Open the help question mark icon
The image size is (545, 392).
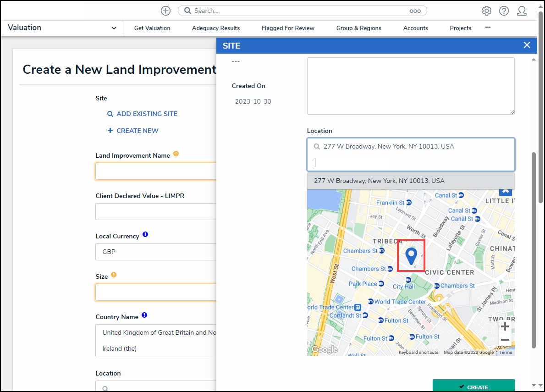(x=504, y=11)
